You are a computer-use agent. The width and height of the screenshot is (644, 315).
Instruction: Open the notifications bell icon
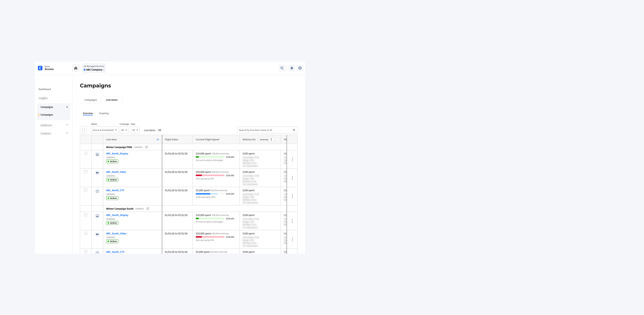292,68
